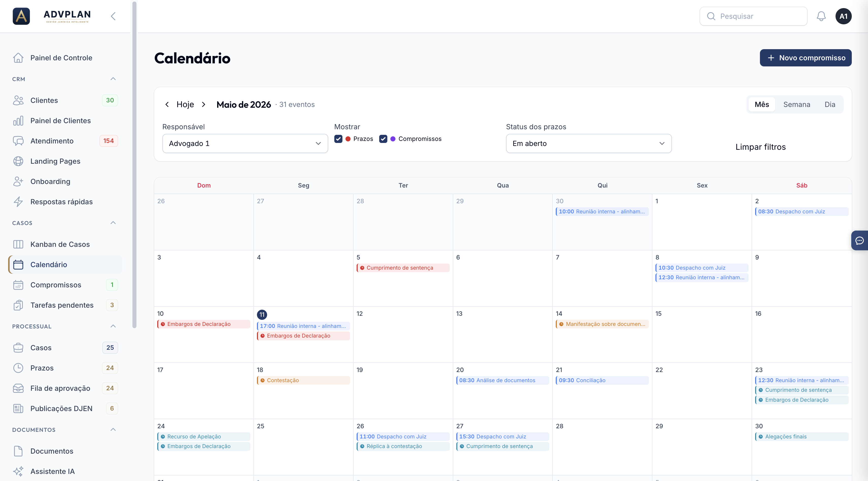Click the Calendário sidebar icon
Image resolution: width=868 pixels, height=481 pixels.
pos(18,265)
